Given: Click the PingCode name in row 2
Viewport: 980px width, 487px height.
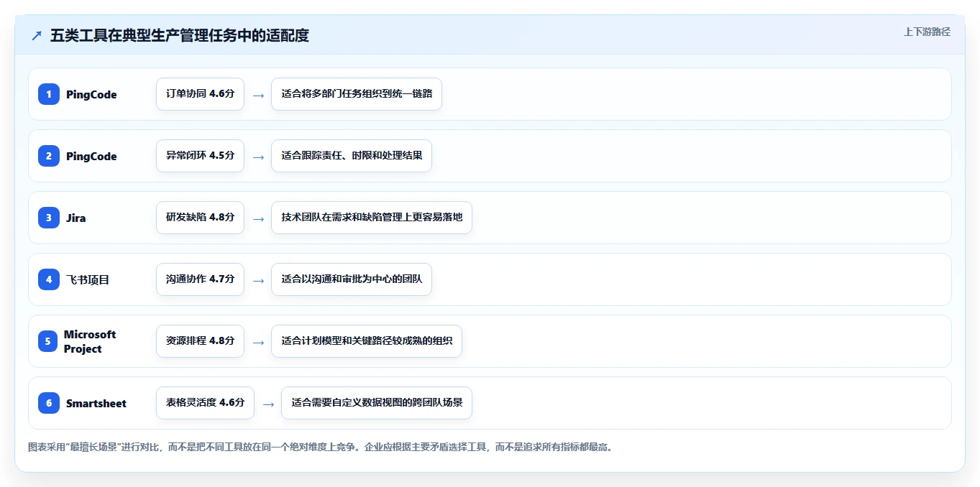Looking at the screenshot, I should [91, 157].
